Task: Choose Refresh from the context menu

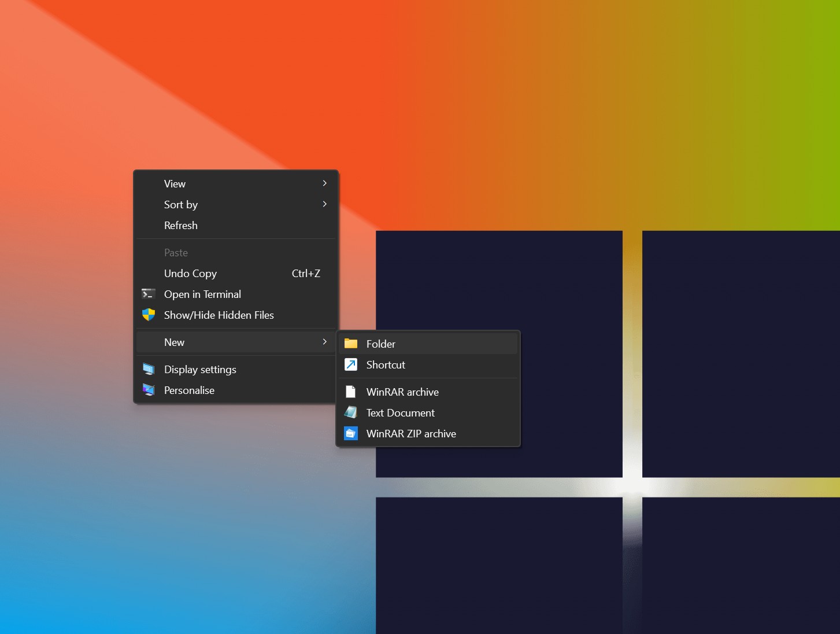Action: coord(236,225)
